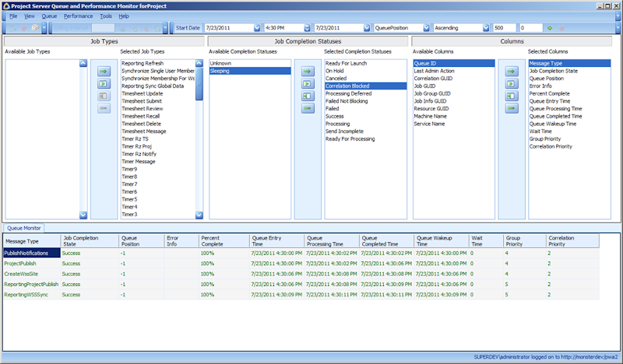Switch to the Queue Monitor tab
Viewport: 623px width, 364px height.
click(x=23, y=228)
